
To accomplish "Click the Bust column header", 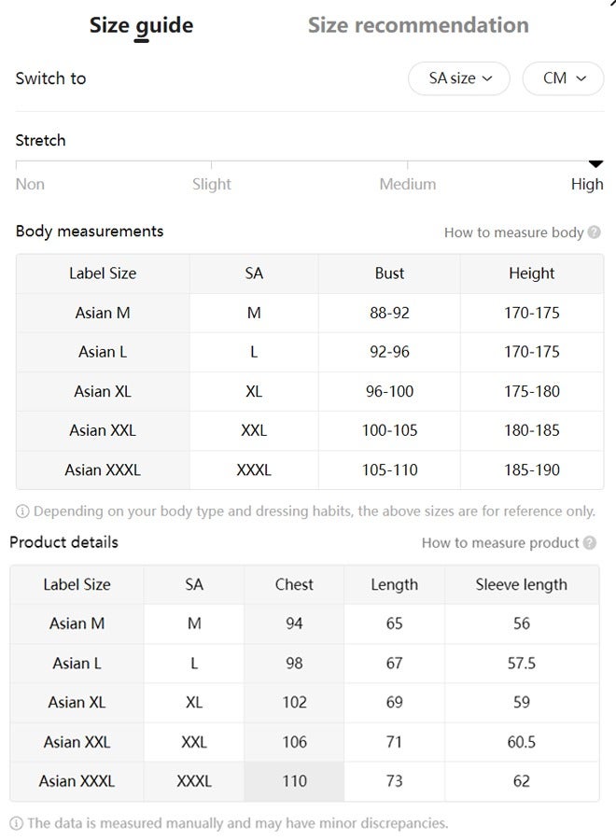I will (389, 273).
